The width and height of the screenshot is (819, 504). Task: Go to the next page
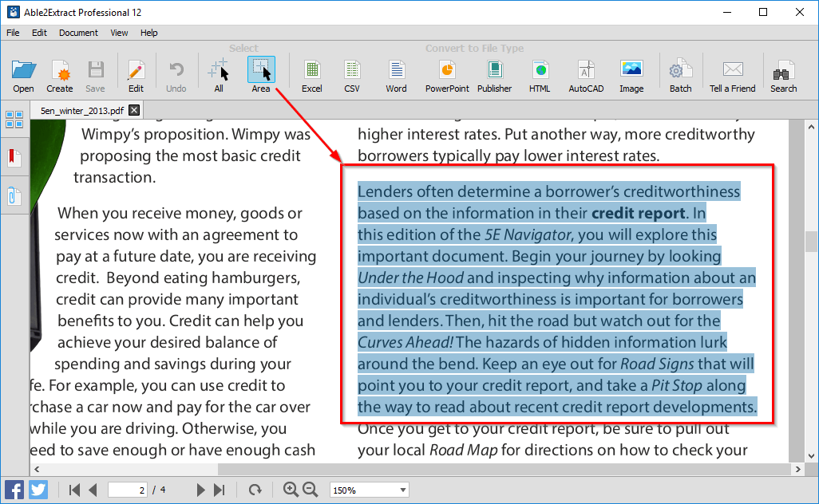pos(201,490)
